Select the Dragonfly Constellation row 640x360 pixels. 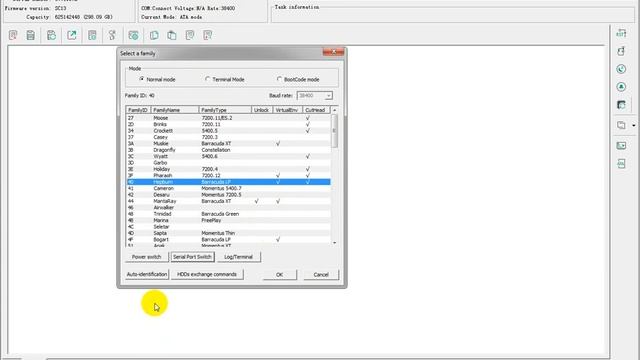coord(228,150)
